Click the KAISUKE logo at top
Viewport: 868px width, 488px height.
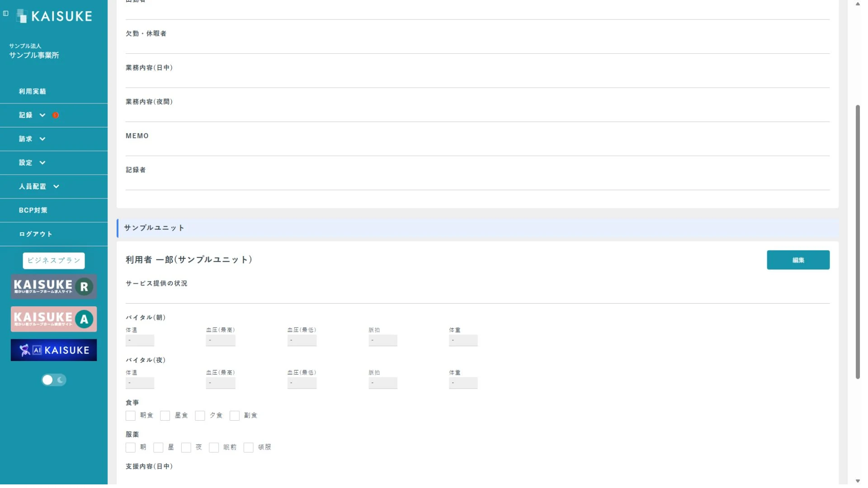54,16
